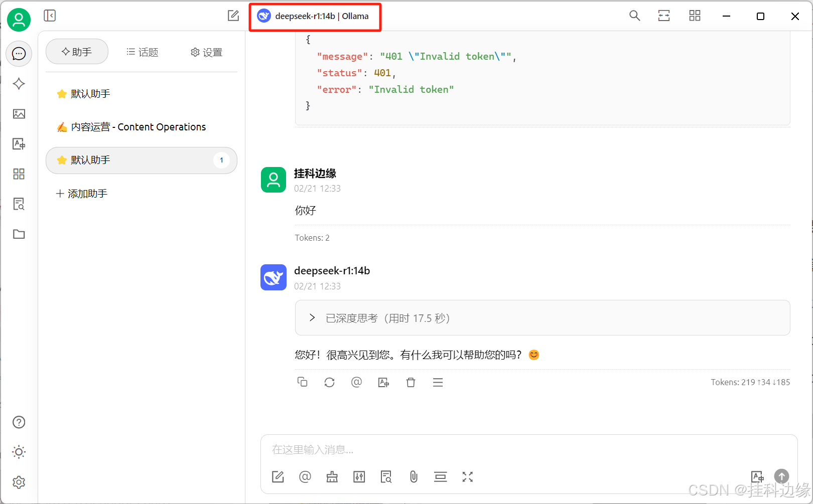813x504 pixels.
Task: Click the deepseek reply greeting text
Action: 417,355
